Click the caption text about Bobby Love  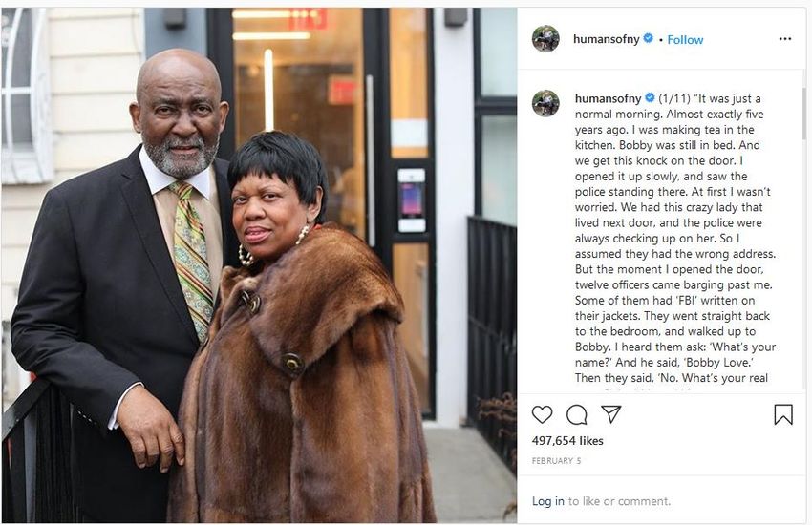(x=674, y=238)
